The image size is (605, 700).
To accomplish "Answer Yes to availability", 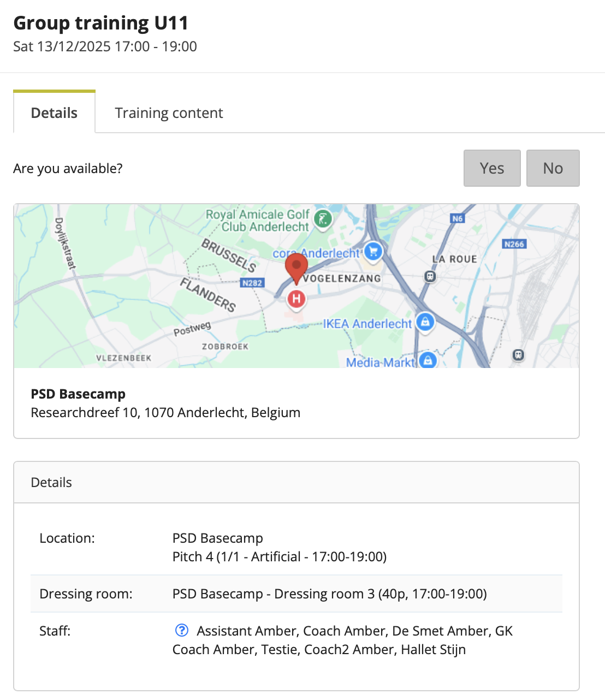I will point(491,168).
